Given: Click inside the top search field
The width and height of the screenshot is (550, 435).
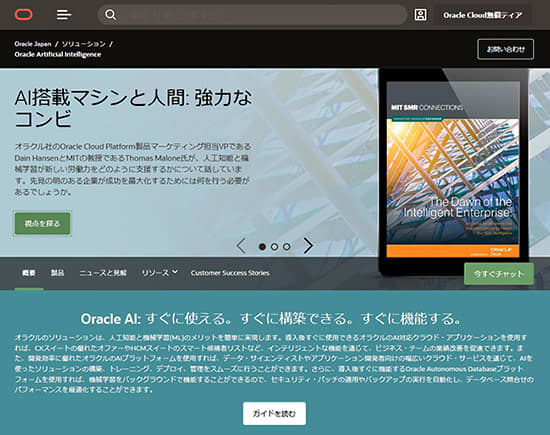Looking at the screenshot, I should tap(260, 15).
